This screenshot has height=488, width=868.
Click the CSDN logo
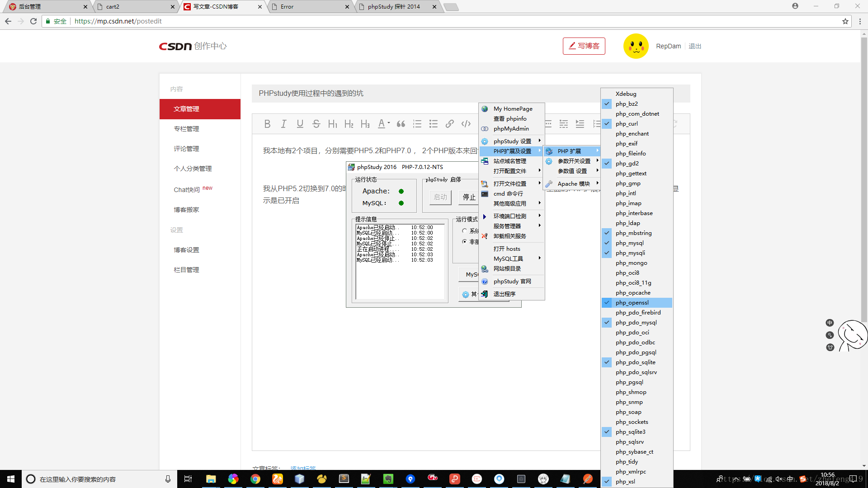coord(175,46)
